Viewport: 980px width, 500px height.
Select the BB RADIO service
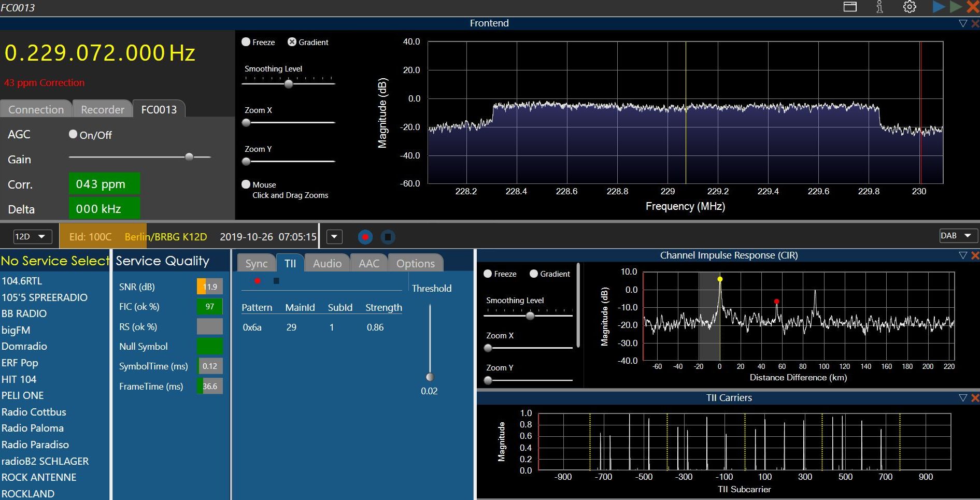[x=24, y=313]
